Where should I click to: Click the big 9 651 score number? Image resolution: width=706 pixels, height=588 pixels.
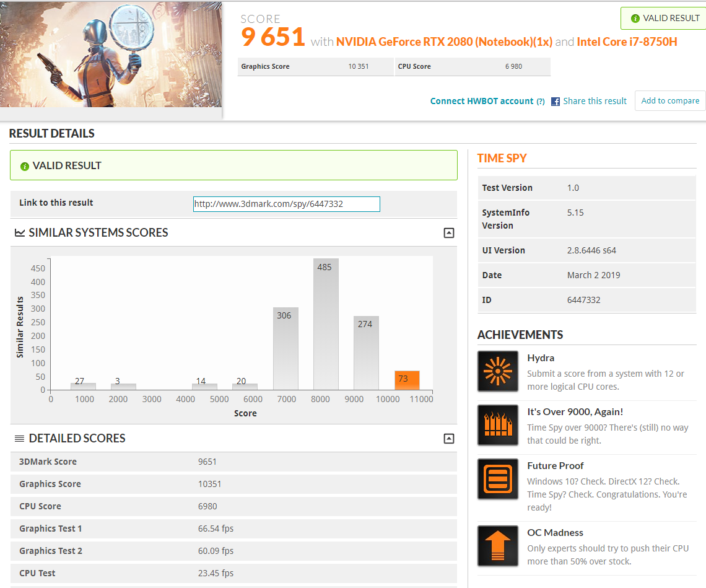(x=273, y=37)
